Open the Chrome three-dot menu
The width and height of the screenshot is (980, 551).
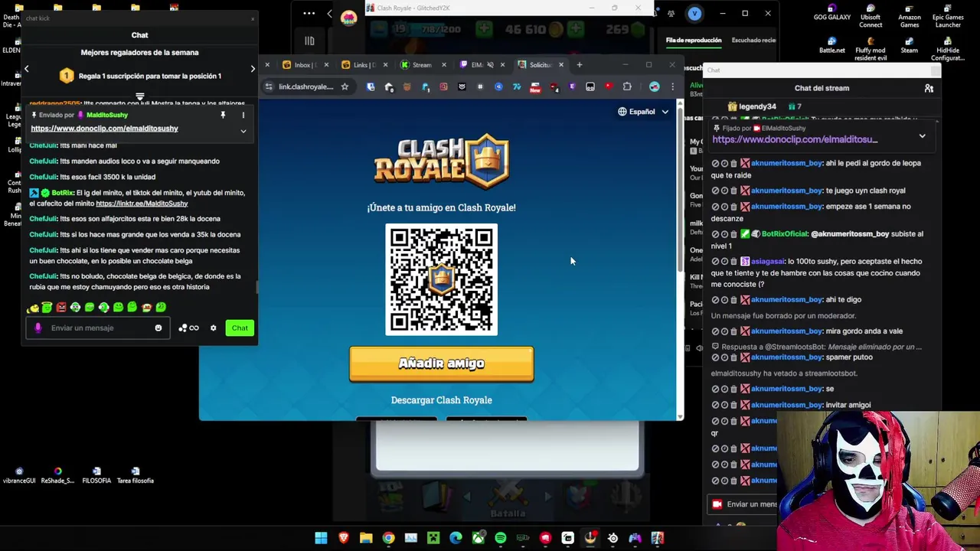672,86
